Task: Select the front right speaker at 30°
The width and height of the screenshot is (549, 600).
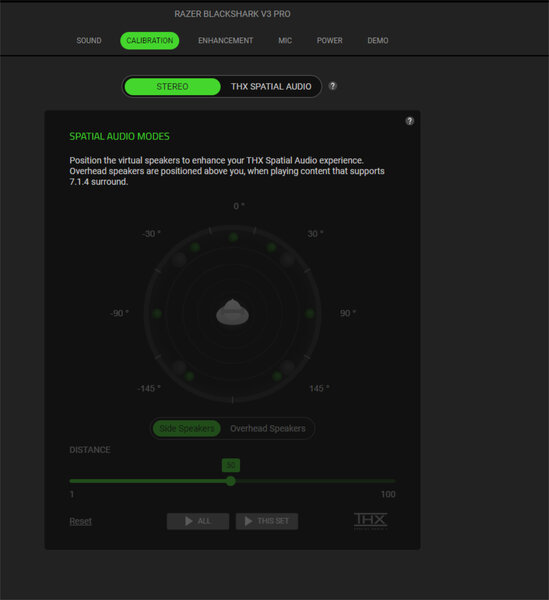Action: (272, 247)
